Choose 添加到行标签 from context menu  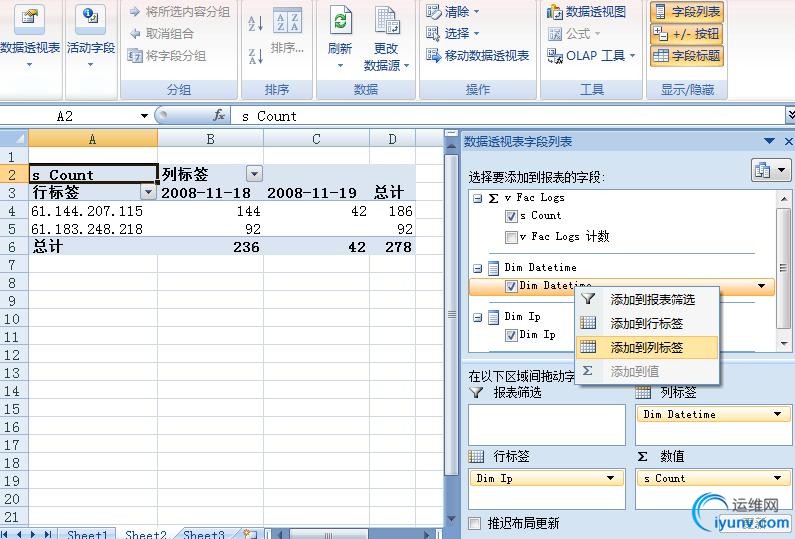(x=647, y=323)
